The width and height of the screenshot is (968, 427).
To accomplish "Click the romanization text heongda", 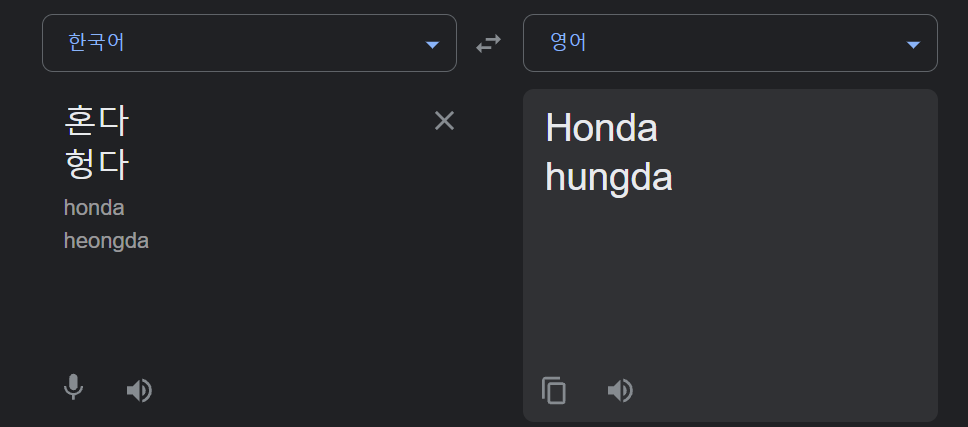I will pyautogui.click(x=106, y=241).
